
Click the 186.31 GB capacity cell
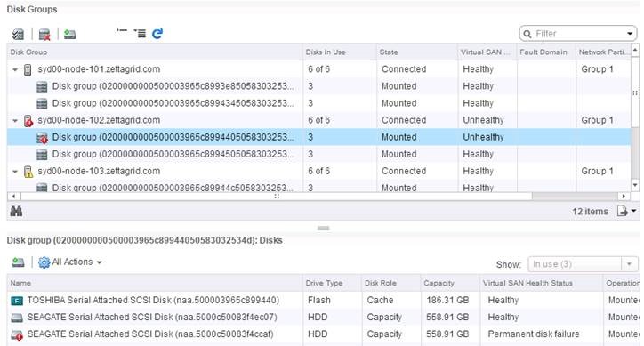coord(447,301)
